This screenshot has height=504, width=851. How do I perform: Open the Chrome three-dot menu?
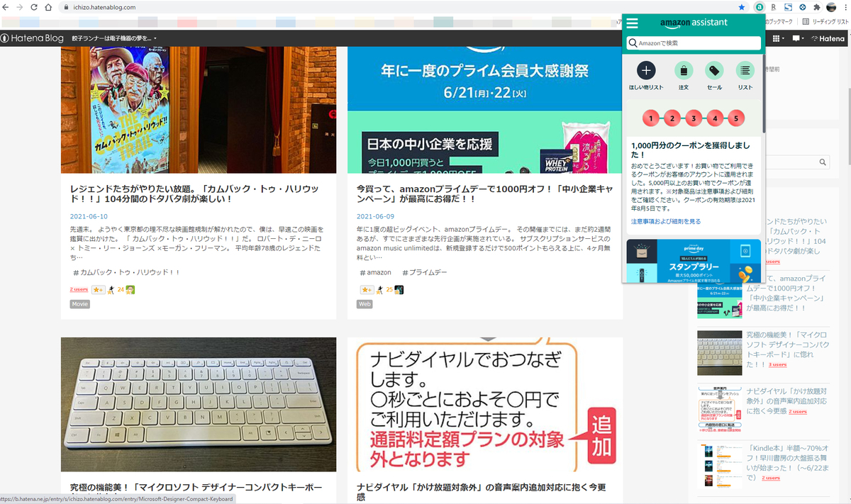tap(845, 7)
